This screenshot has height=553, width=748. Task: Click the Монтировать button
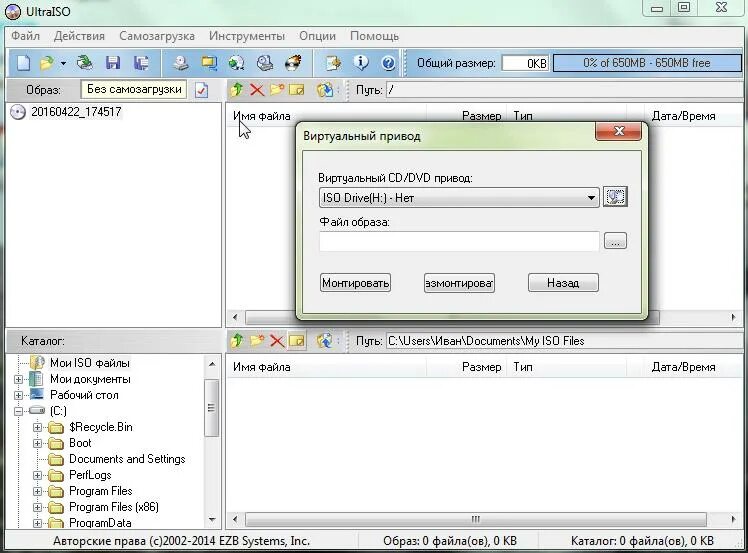(x=355, y=283)
